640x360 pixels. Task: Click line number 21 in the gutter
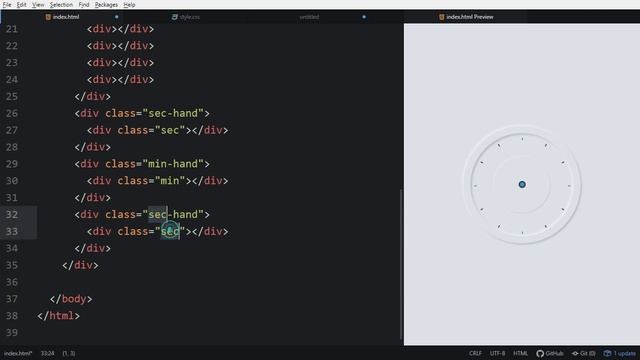[12, 29]
